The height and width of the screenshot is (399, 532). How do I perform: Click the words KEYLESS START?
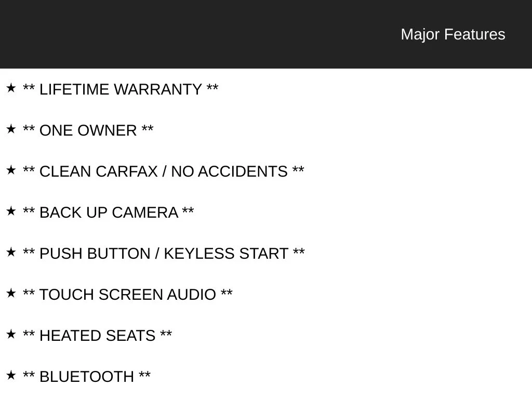click(x=226, y=254)
